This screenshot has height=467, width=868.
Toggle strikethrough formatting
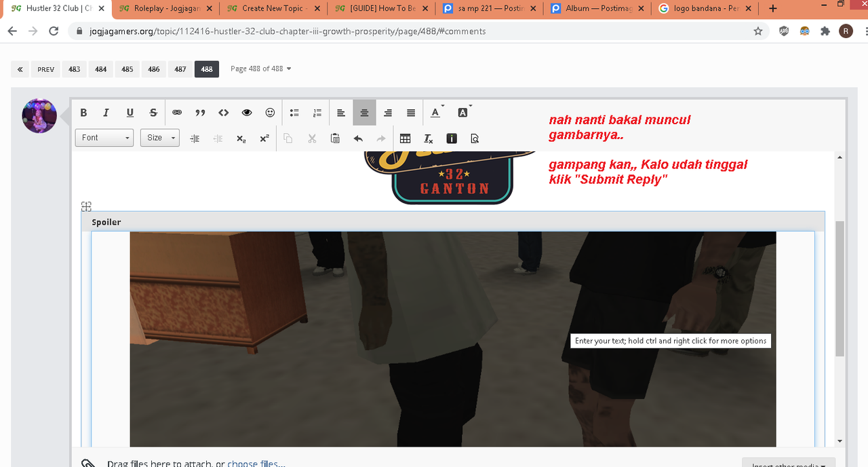153,113
